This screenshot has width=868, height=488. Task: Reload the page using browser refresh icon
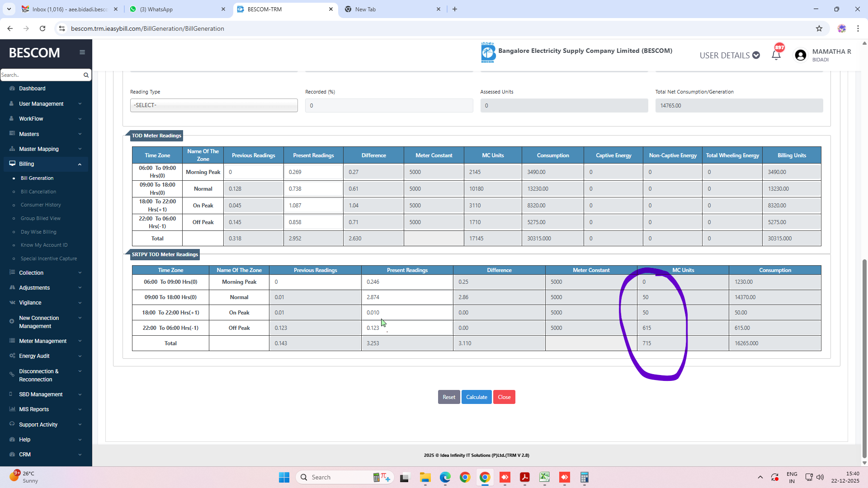42,28
